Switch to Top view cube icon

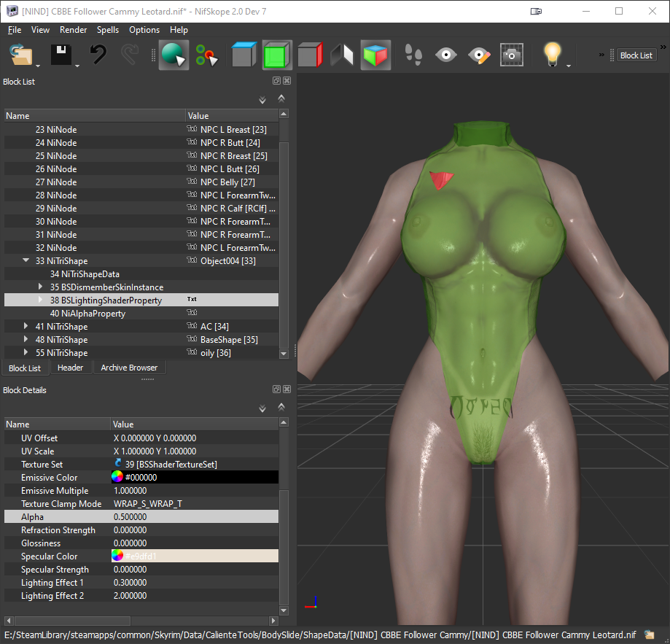click(x=244, y=55)
